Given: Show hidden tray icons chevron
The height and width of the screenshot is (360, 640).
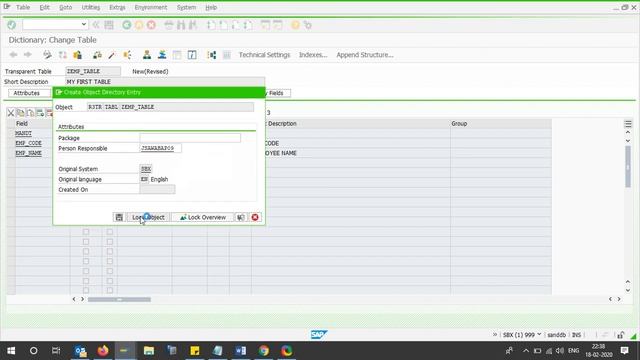Looking at the screenshot, I should [526, 351].
